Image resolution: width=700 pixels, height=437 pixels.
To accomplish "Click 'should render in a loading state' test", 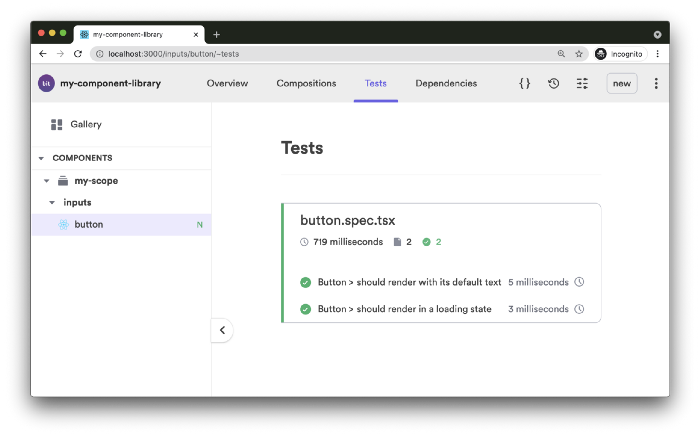I will 404,309.
